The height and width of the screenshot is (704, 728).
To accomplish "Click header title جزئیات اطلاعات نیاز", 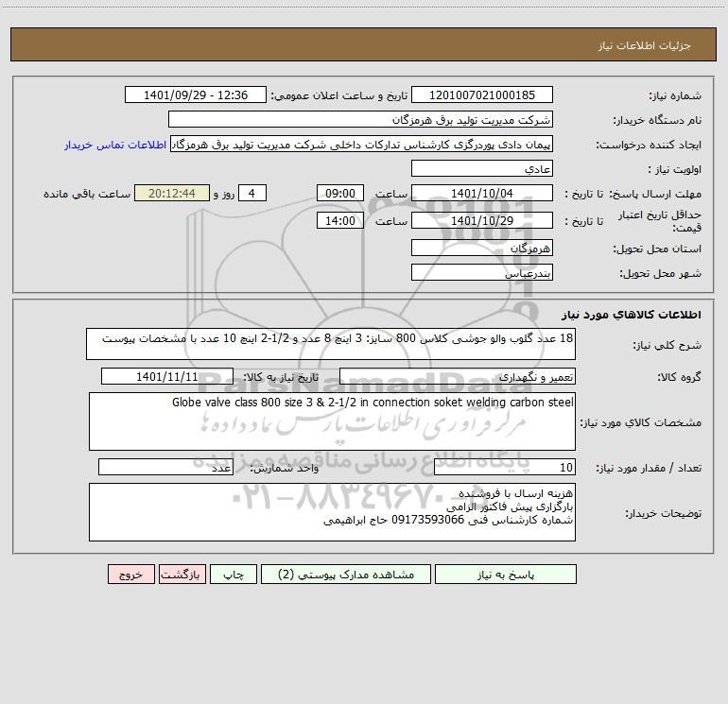I will click(645, 45).
